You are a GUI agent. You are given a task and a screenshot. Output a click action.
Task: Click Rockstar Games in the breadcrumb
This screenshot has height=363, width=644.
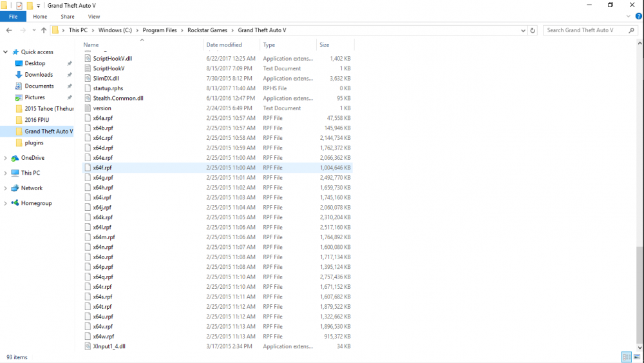click(207, 30)
